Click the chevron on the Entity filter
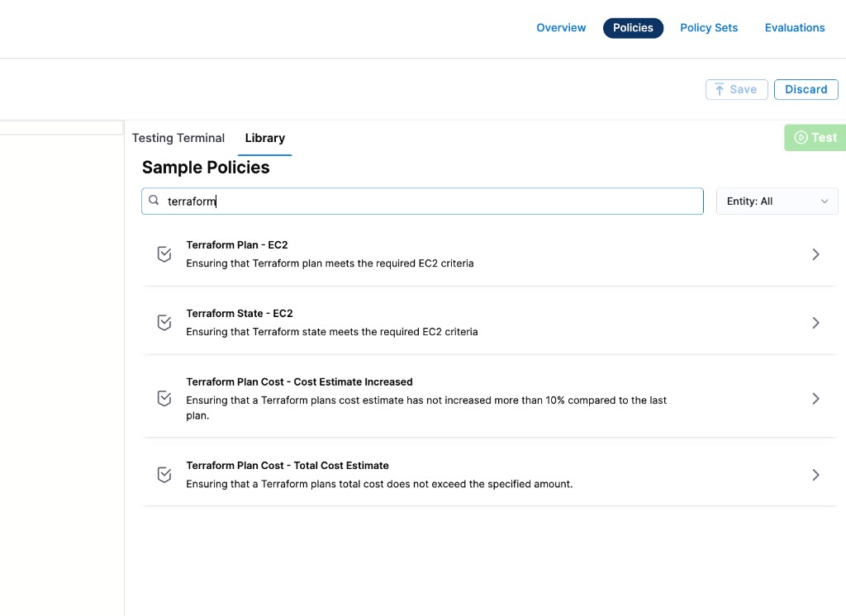 click(825, 201)
